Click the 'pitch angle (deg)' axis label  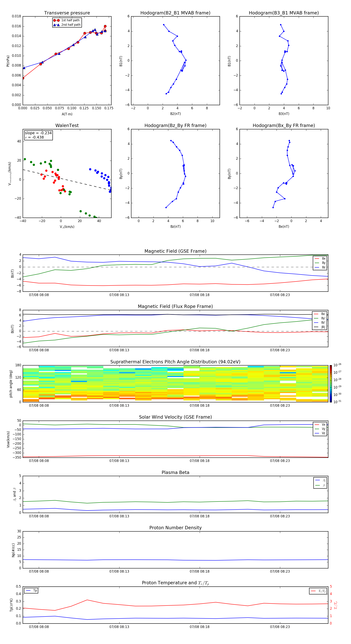[x=11, y=384]
